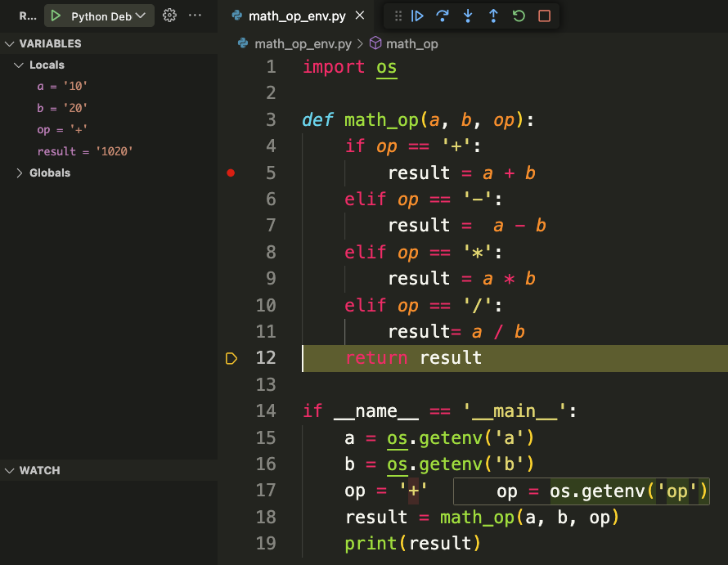Click the '+' string on line 17
Screen dimensions: 728x565
(413, 491)
